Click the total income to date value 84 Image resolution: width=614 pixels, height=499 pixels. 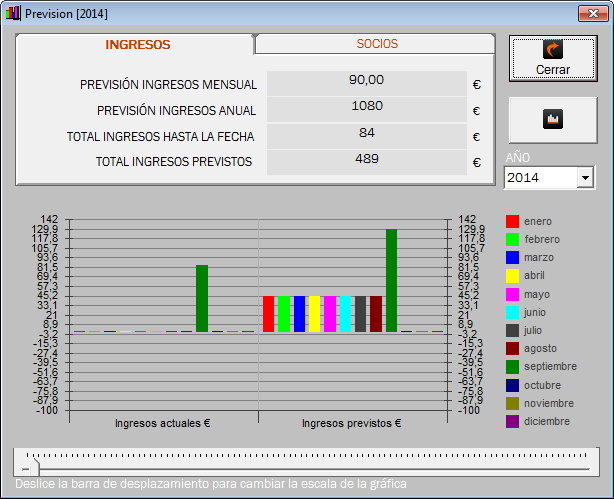tap(367, 136)
